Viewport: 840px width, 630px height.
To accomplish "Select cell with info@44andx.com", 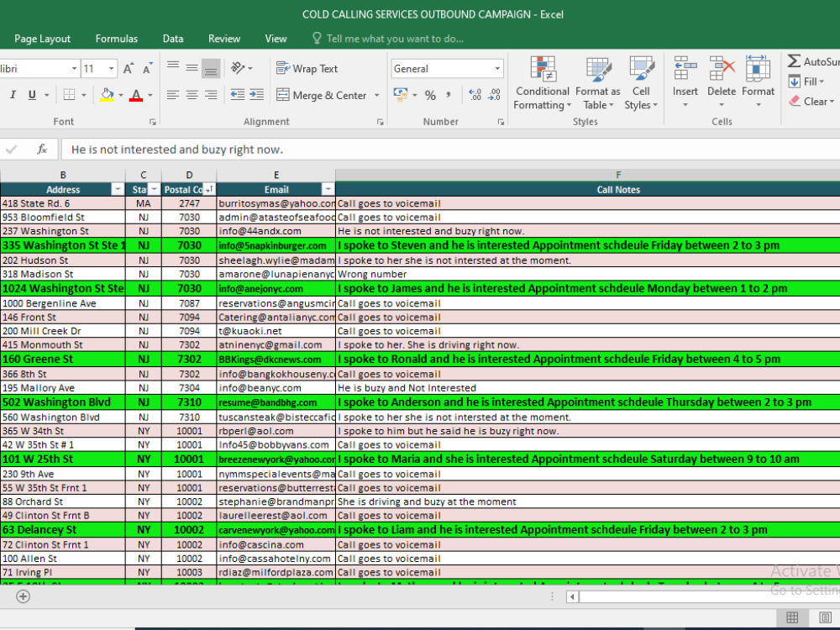I will click(x=276, y=231).
